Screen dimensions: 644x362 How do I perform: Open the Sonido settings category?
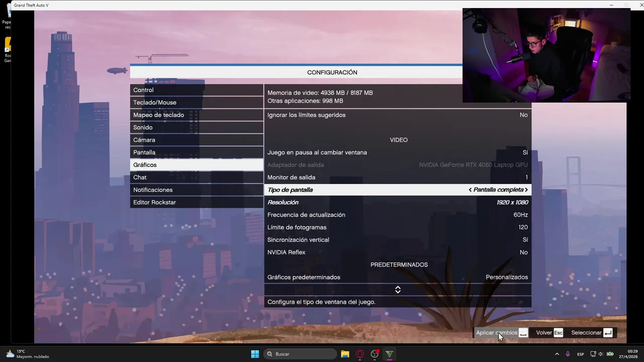tap(196, 128)
